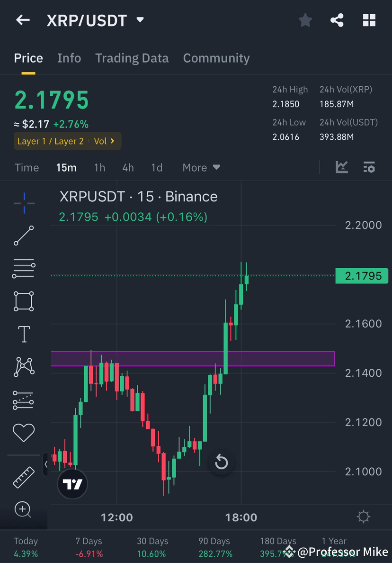Open the favorites heart icon
The image size is (392, 563).
click(x=24, y=432)
